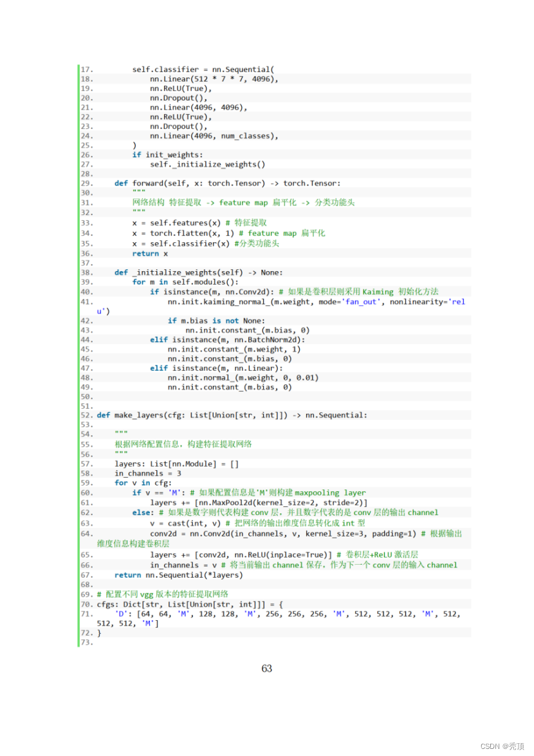Viewport: 534px width, 756px height.
Task: Click 'elif isinstance(m, nn.BatchNorm2d):' line
Action: [x=227, y=340]
